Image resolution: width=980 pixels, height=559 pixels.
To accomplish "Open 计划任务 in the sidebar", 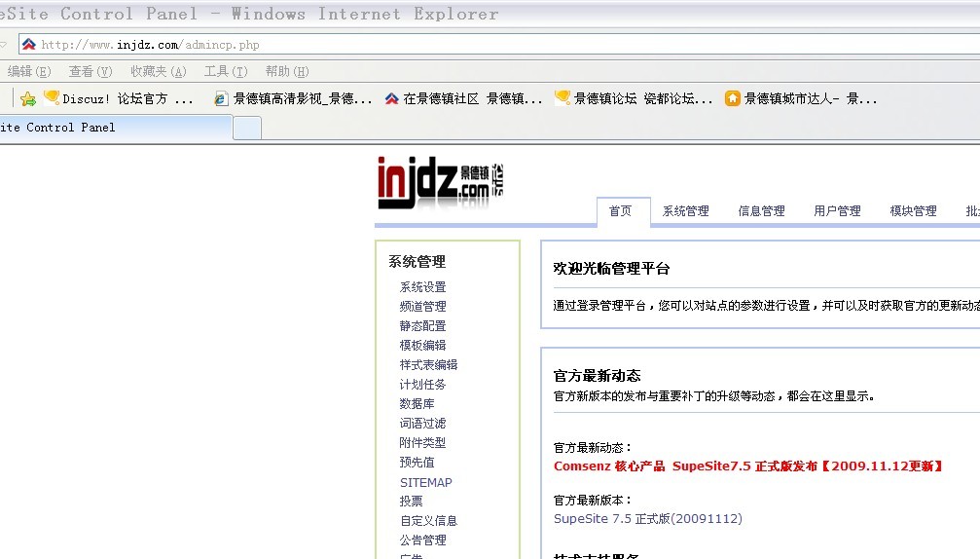I will [x=422, y=385].
